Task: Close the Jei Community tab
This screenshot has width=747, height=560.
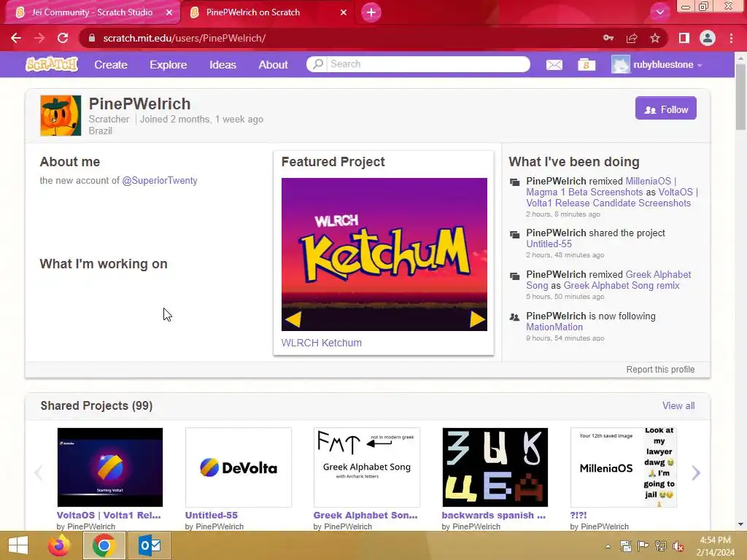Action: [x=169, y=12]
